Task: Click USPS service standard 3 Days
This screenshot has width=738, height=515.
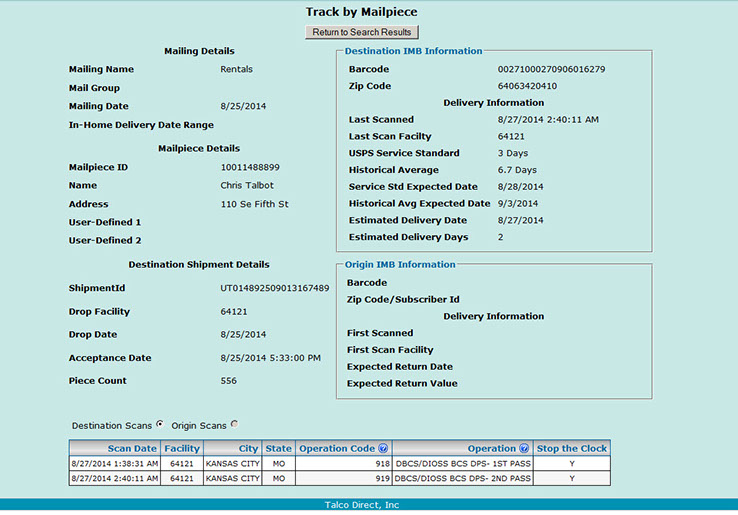Action: coord(513,153)
